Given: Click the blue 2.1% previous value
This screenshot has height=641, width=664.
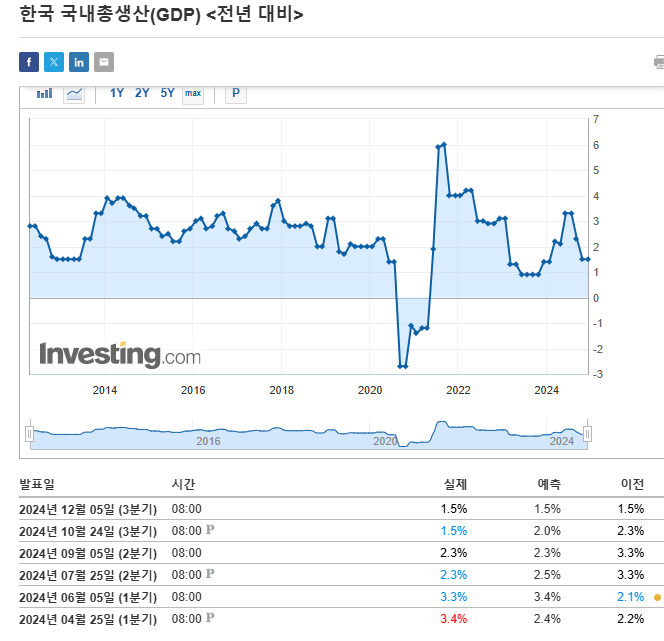Looking at the screenshot, I should pos(630,597).
